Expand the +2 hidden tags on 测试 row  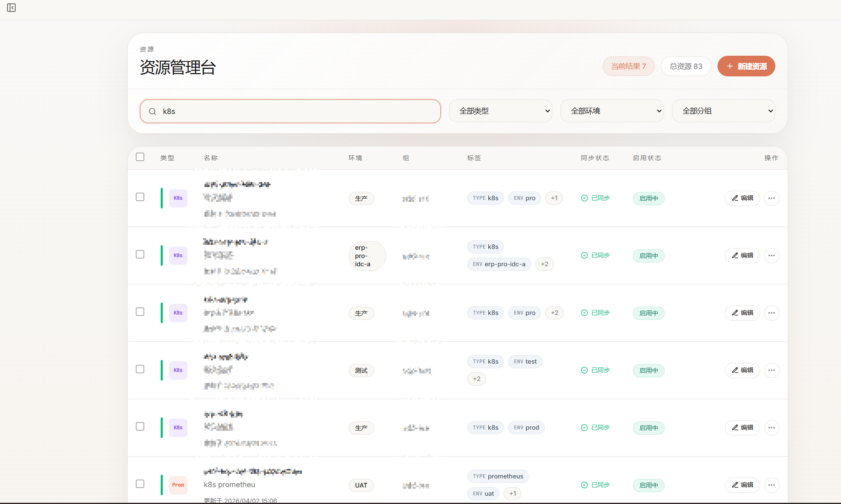click(x=476, y=379)
